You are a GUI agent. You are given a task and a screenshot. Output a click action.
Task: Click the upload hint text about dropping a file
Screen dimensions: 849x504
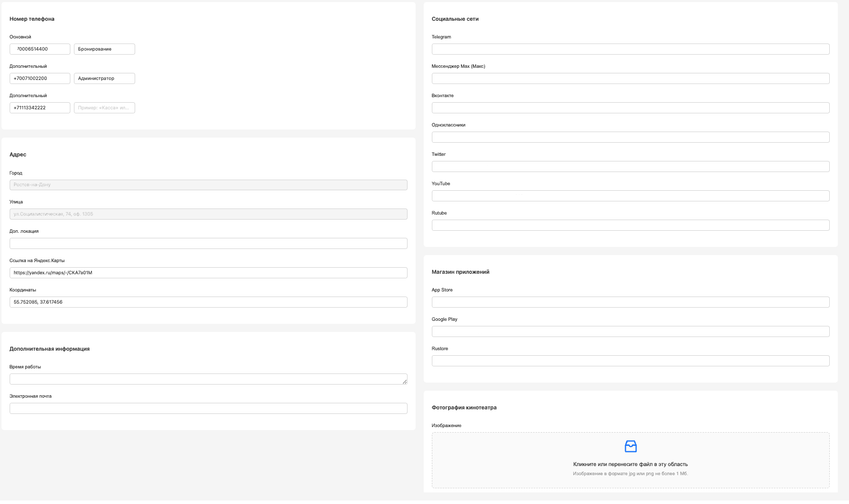pyautogui.click(x=630, y=464)
